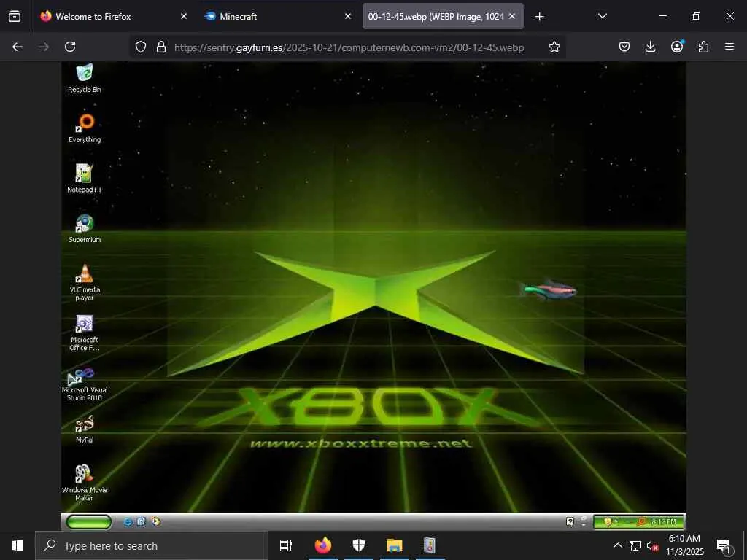The width and height of the screenshot is (747, 560).
Task: Click the Microsoft Office F... shortcut
Action: point(85,332)
